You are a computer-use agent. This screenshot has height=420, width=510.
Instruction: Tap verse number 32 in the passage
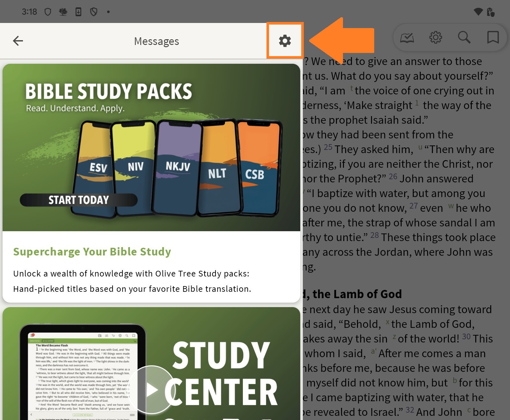pyautogui.click(x=410, y=410)
